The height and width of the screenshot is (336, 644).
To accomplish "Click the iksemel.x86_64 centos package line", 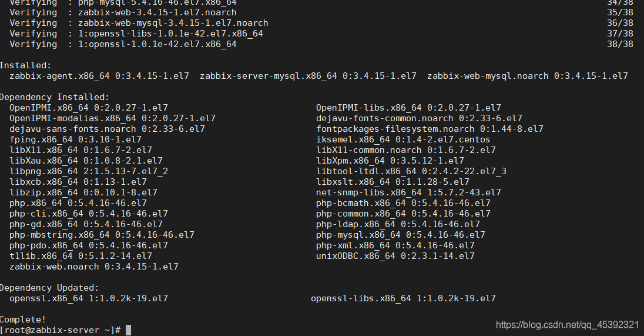I will pyautogui.click(x=403, y=139).
